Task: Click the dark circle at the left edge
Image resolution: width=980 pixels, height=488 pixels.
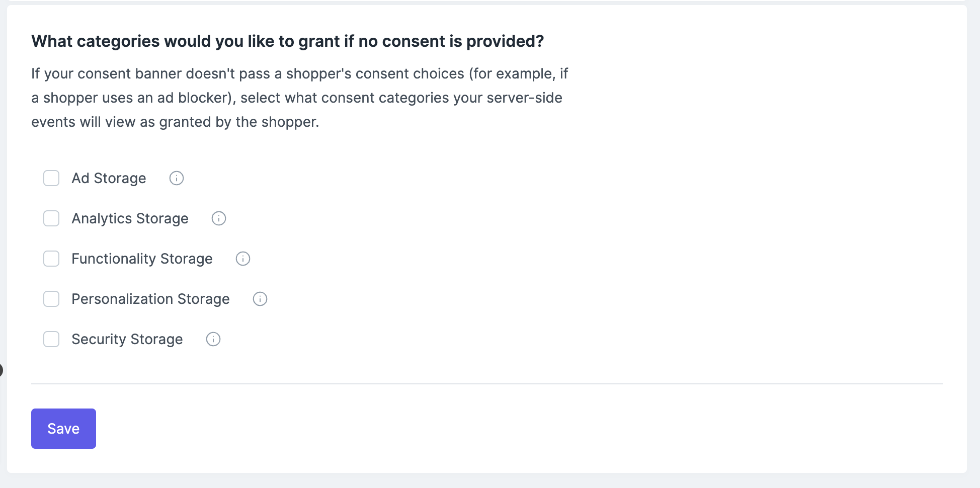Action: coord(1,371)
